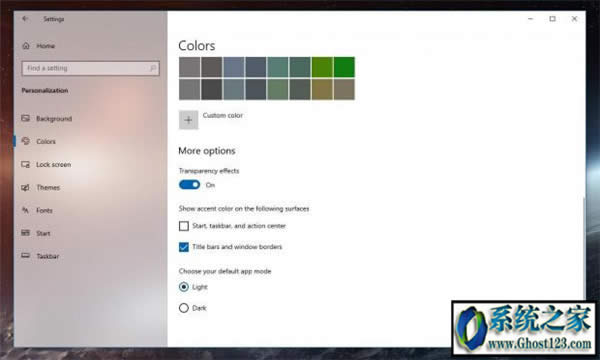The height and width of the screenshot is (360, 600).
Task: Open the Themes icon in sidebar
Action: [x=26, y=187]
